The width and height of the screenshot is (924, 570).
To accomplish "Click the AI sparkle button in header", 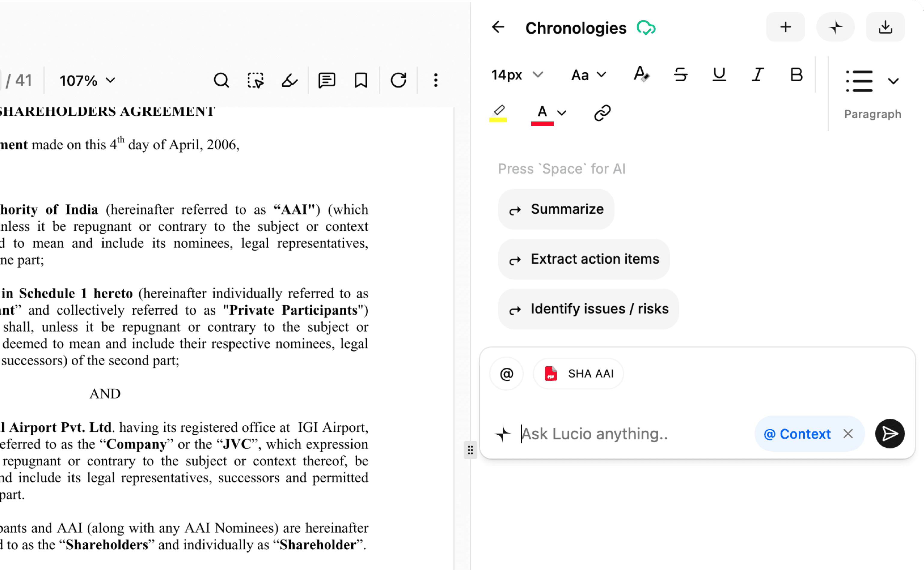I will [835, 27].
